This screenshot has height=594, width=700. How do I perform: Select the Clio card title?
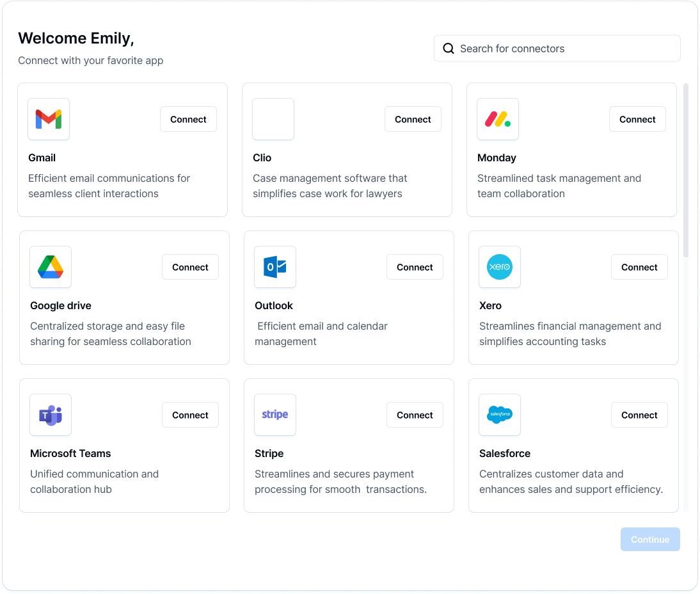tap(262, 157)
